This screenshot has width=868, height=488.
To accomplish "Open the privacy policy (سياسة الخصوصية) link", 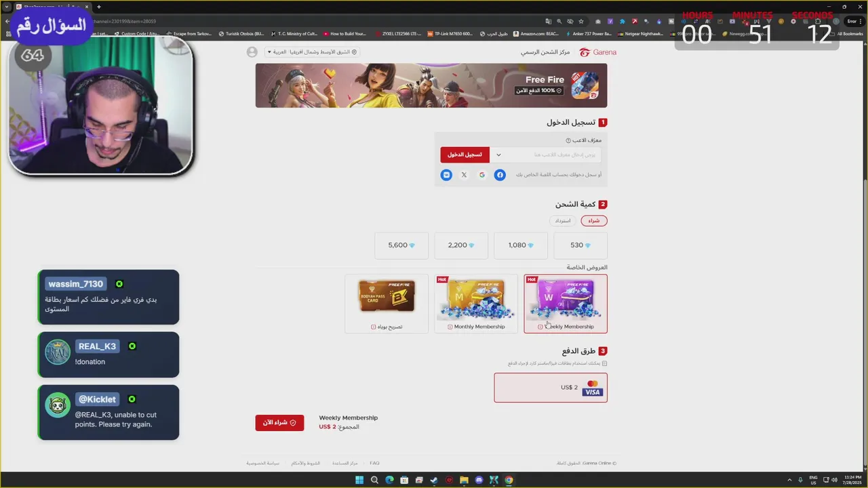I will click(262, 464).
